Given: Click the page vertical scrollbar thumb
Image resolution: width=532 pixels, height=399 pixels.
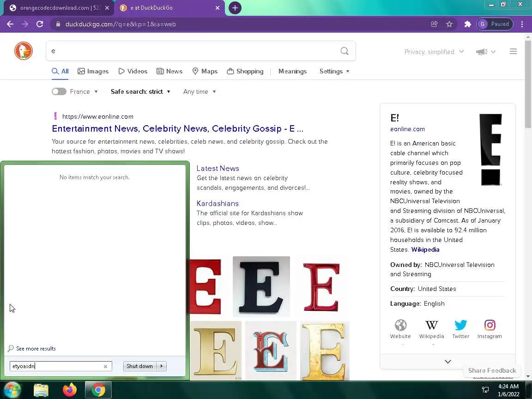Looking at the screenshot, I should point(528,84).
